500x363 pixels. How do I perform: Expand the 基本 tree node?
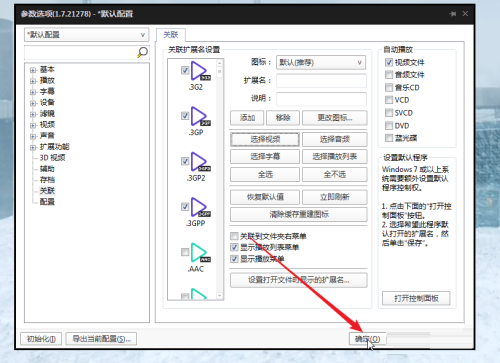pyautogui.click(x=33, y=70)
